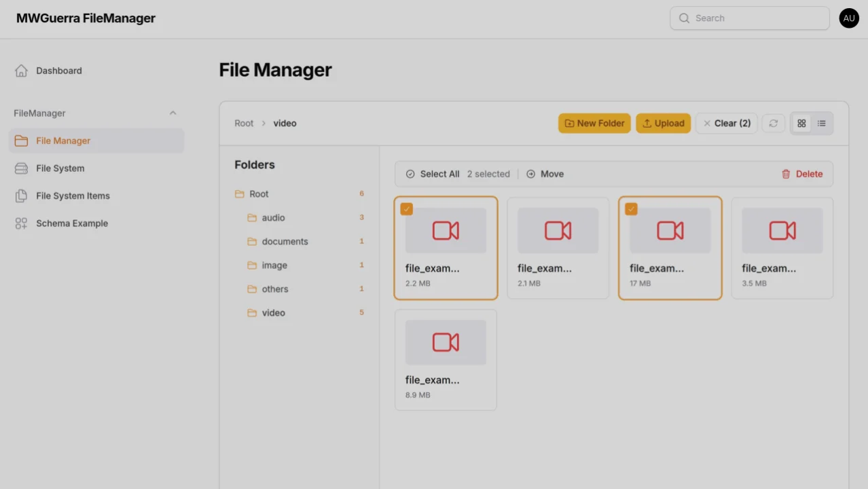Click the New Folder button
The image size is (868, 489).
click(x=594, y=123)
